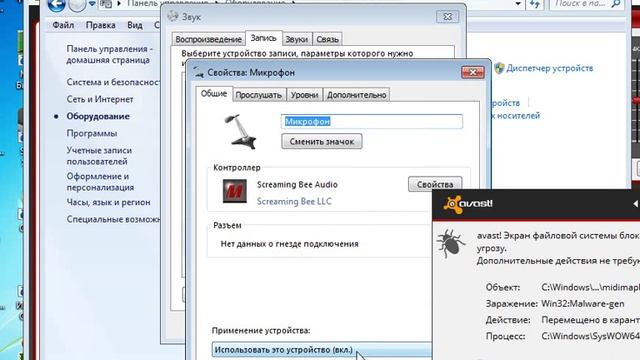Open the Программы category
This screenshot has height=360, width=640.
[x=92, y=133]
